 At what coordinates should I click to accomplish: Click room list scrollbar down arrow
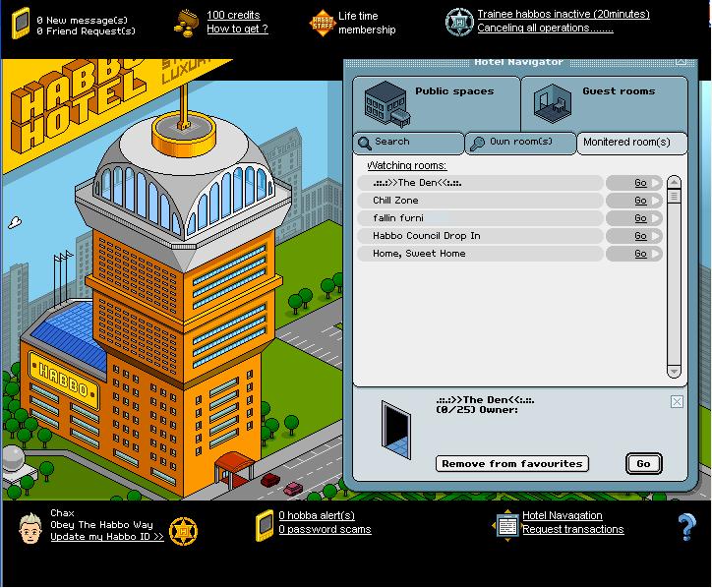click(674, 371)
